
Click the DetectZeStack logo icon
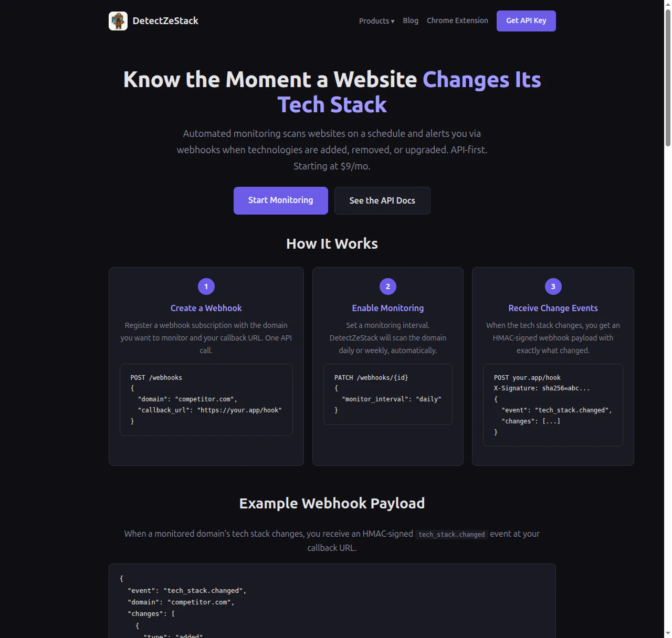118,20
